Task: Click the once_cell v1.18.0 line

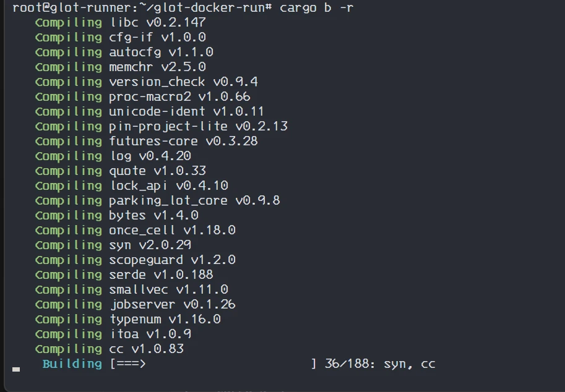Action: tap(136, 229)
